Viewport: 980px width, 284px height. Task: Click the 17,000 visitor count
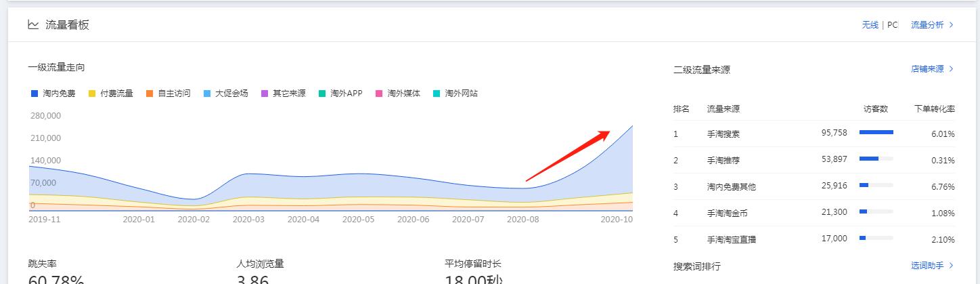click(834, 239)
